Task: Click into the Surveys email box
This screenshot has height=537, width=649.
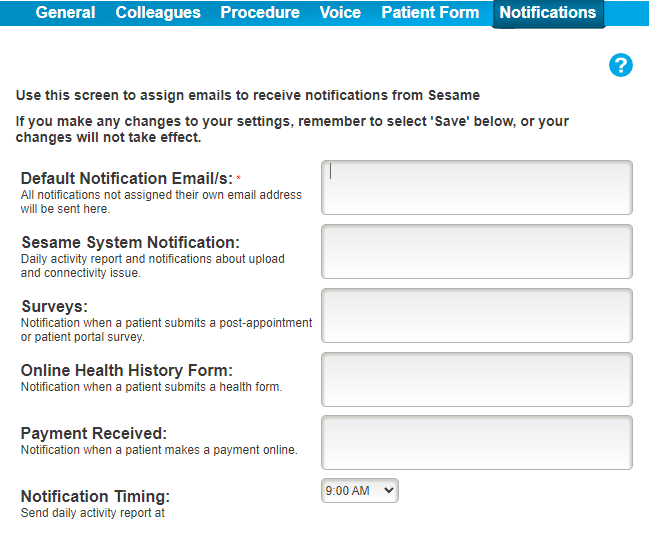Action: [x=477, y=315]
